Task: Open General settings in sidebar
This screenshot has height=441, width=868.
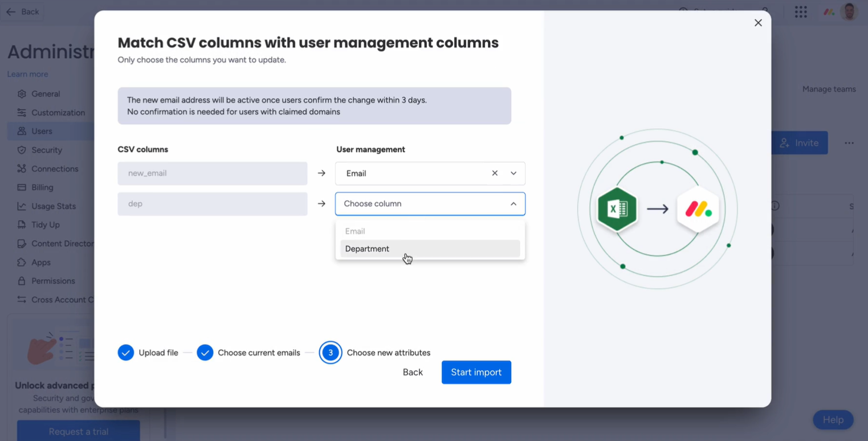Action: (46, 93)
